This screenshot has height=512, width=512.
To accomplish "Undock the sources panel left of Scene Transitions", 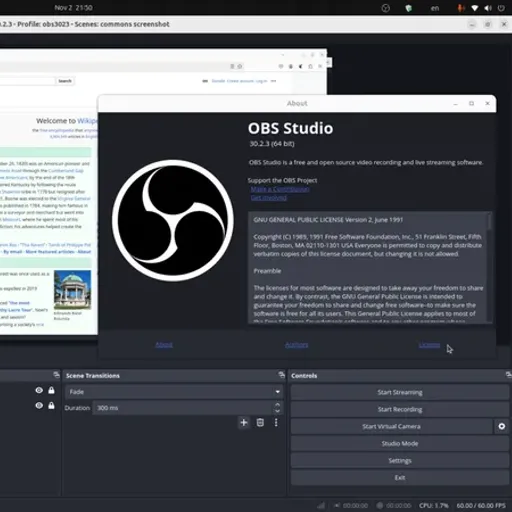I will [56, 375].
